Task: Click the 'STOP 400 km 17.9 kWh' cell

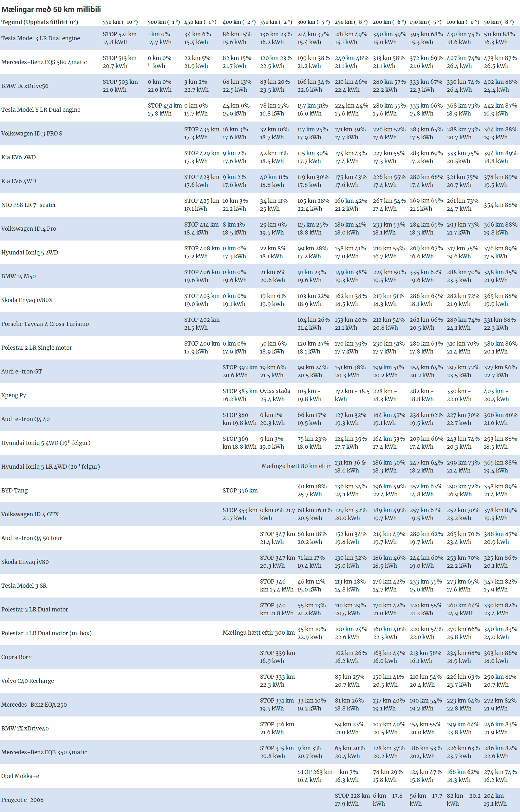Action: click(x=202, y=347)
